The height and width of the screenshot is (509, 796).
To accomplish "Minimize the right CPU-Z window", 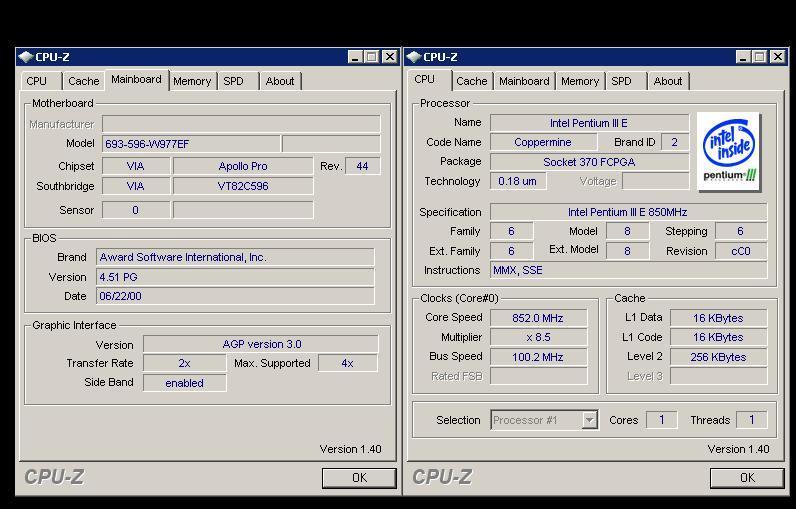I will tap(743, 57).
